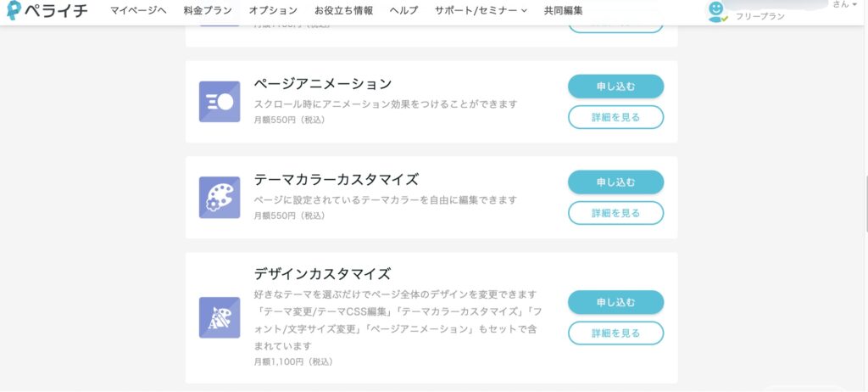The image size is (868, 392).
Task: Open the 料金プラン menu item
Action: point(208,10)
